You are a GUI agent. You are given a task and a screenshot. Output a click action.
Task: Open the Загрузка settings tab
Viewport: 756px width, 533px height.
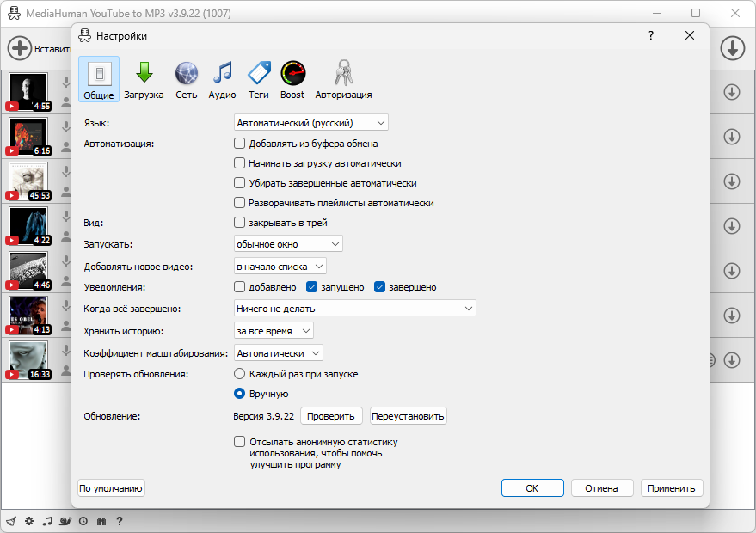pos(144,80)
